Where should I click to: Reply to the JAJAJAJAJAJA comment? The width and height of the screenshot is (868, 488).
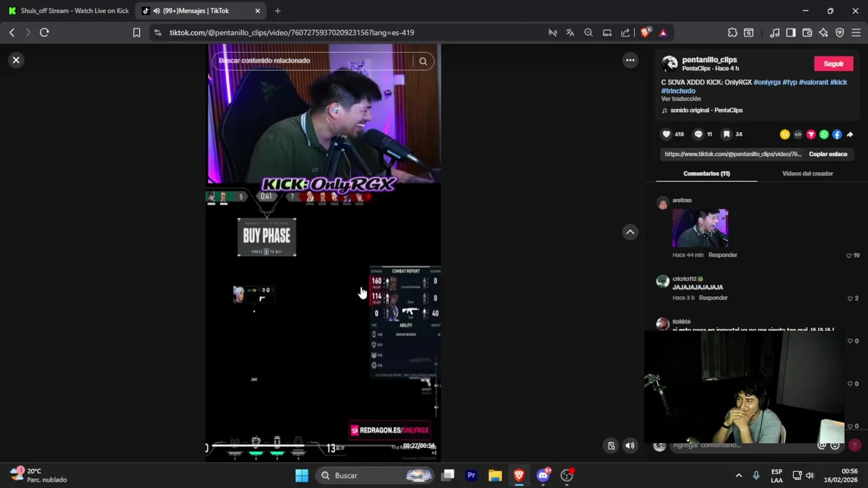point(713,298)
